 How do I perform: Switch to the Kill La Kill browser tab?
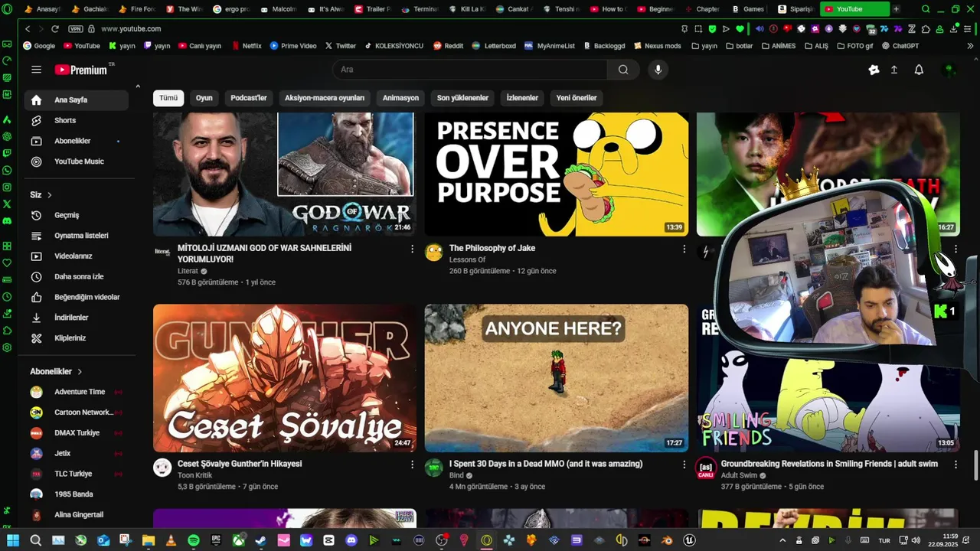pos(467,9)
